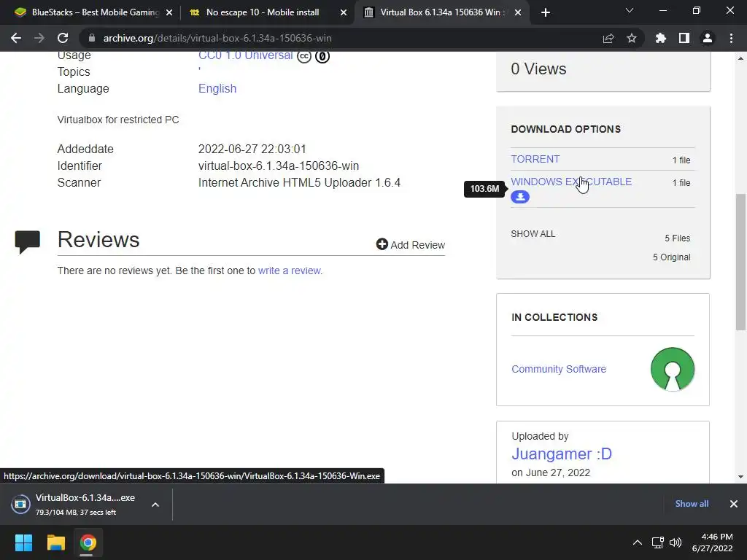Close the BlueStacks tab
Image resolution: width=747 pixels, height=560 pixels.
[169, 12]
